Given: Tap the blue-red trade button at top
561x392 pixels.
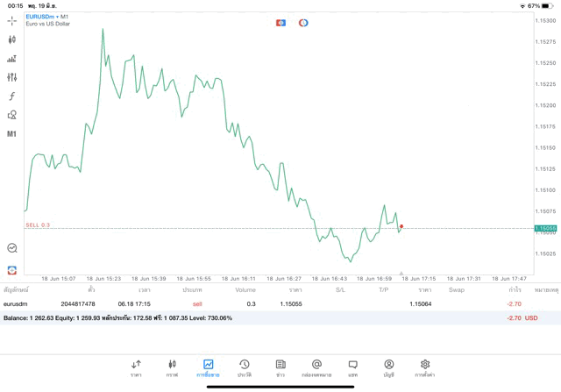Looking at the screenshot, I should (281, 22).
